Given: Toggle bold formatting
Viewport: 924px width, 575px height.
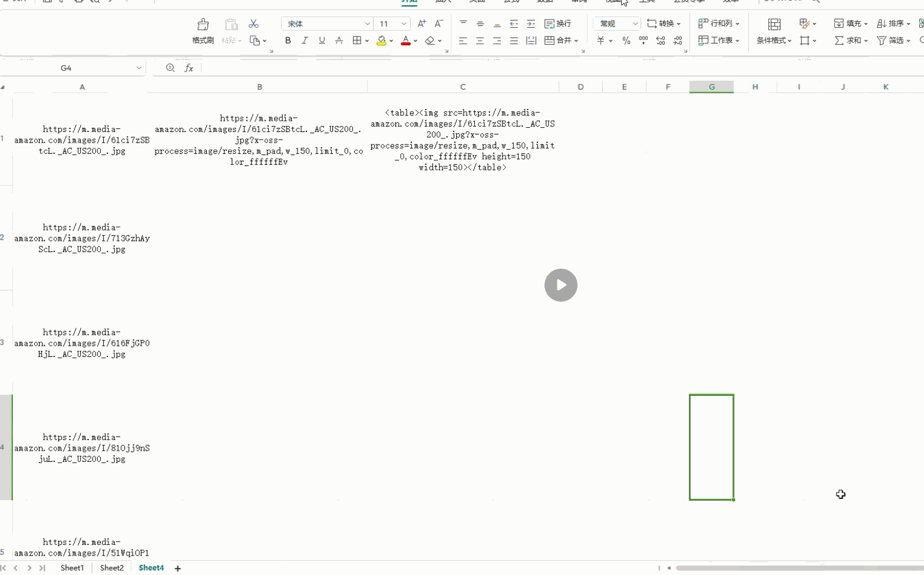Looking at the screenshot, I should [288, 41].
